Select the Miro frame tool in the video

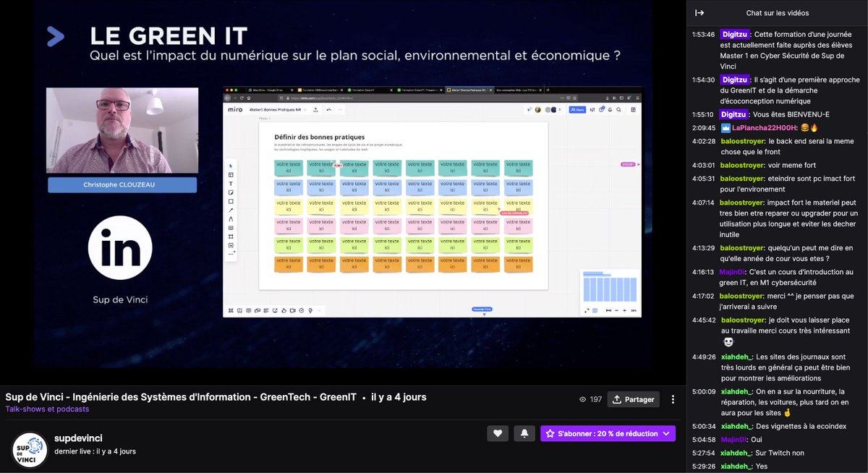(x=231, y=236)
